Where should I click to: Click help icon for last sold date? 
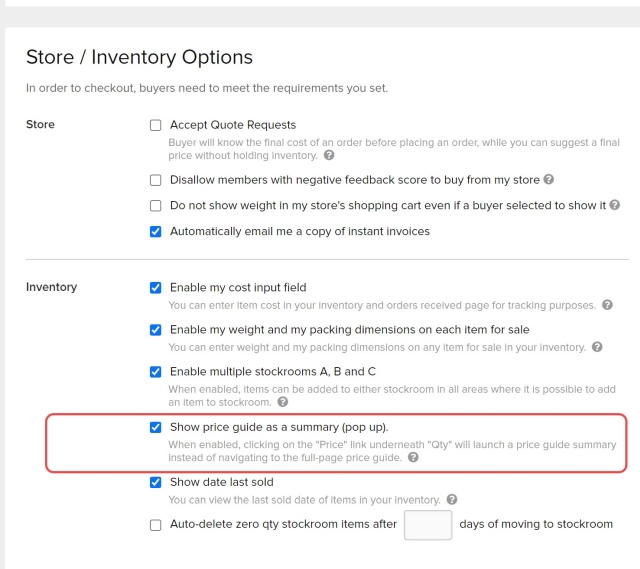click(x=452, y=499)
